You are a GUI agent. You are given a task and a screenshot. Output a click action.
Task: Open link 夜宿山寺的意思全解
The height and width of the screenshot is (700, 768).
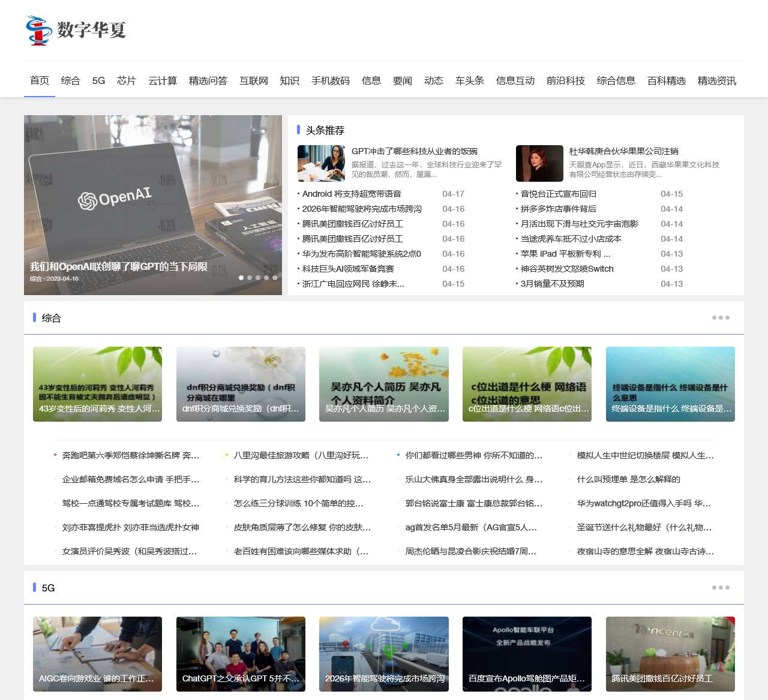[646, 551]
